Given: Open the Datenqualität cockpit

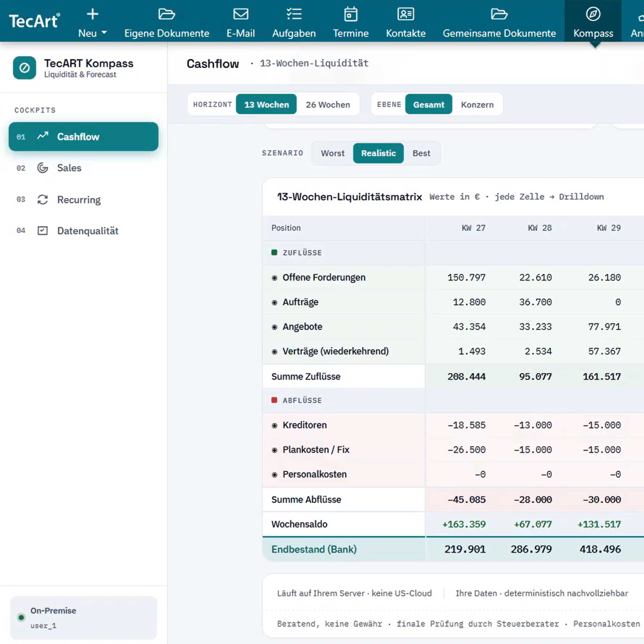Looking at the screenshot, I should pyautogui.click(x=83, y=231).
